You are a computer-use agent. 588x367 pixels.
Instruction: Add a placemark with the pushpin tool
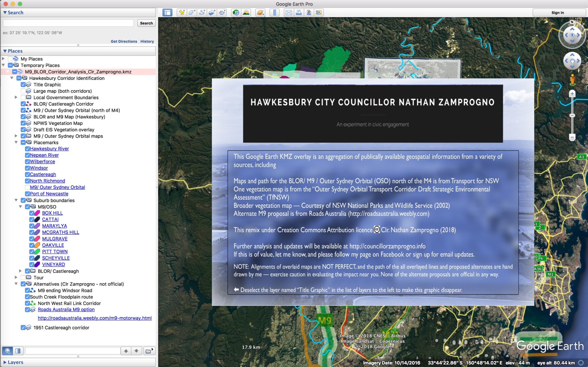(181, 13)
